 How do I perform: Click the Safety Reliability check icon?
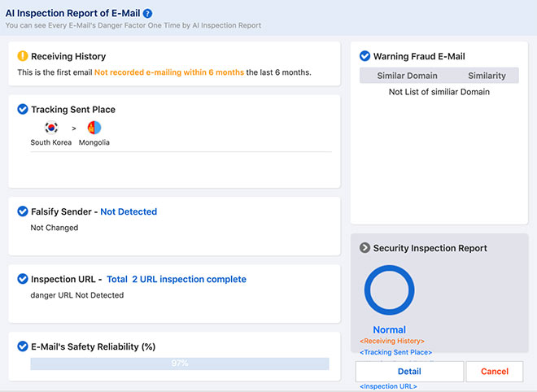[x=23, y=346]
